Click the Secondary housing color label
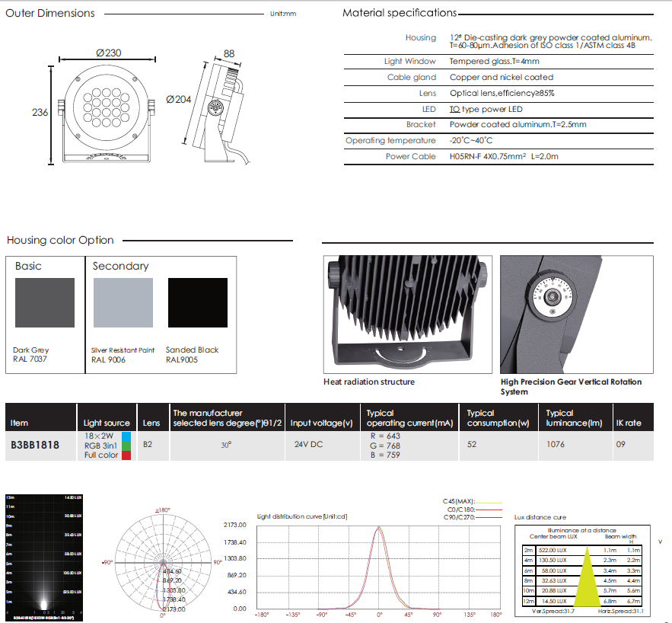This screenshot has width=672, height=623. pos(120,266)
